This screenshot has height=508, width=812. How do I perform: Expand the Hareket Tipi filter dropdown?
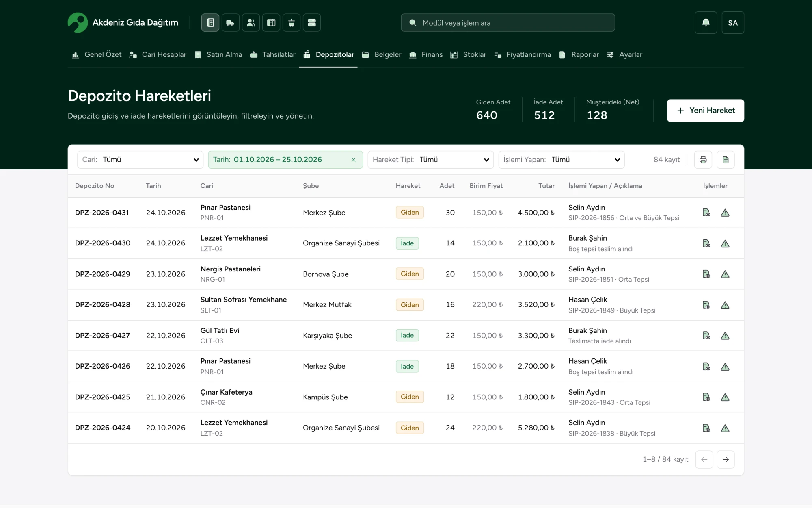click(x=430, y=160)
